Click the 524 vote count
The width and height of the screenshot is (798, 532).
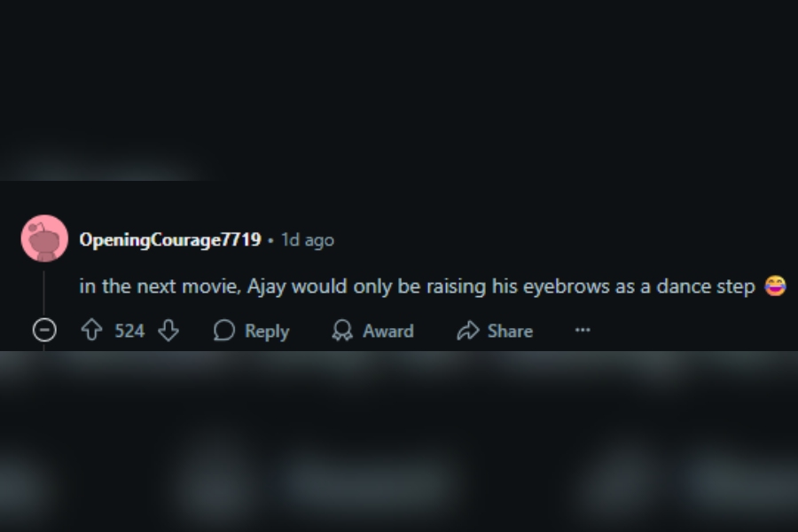pos(129,331)
